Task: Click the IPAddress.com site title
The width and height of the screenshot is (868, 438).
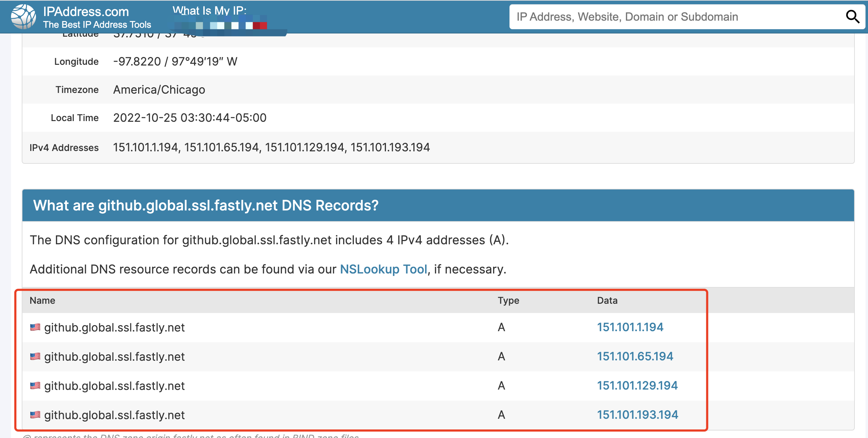Action: tap(86, 12)
